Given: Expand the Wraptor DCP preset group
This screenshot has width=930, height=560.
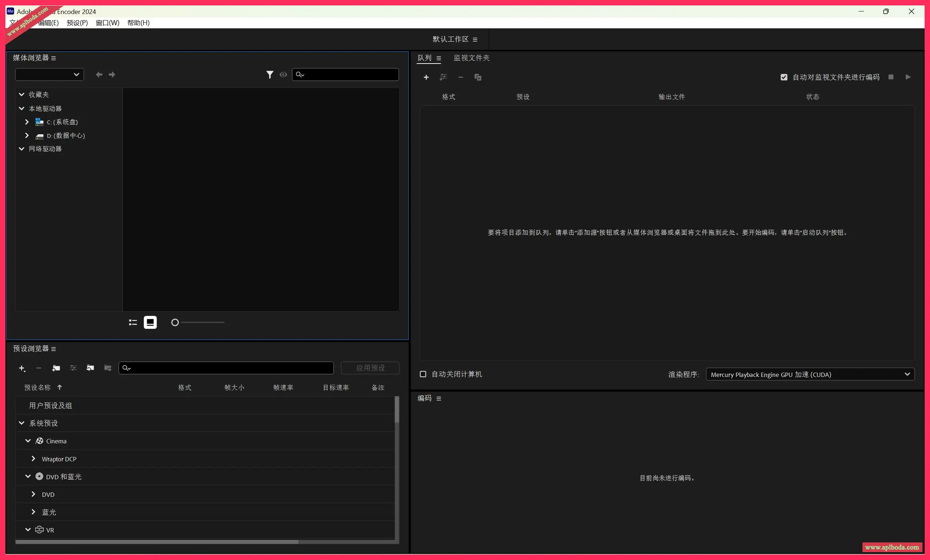Looking at the screenshot, I should click(33, 458).
